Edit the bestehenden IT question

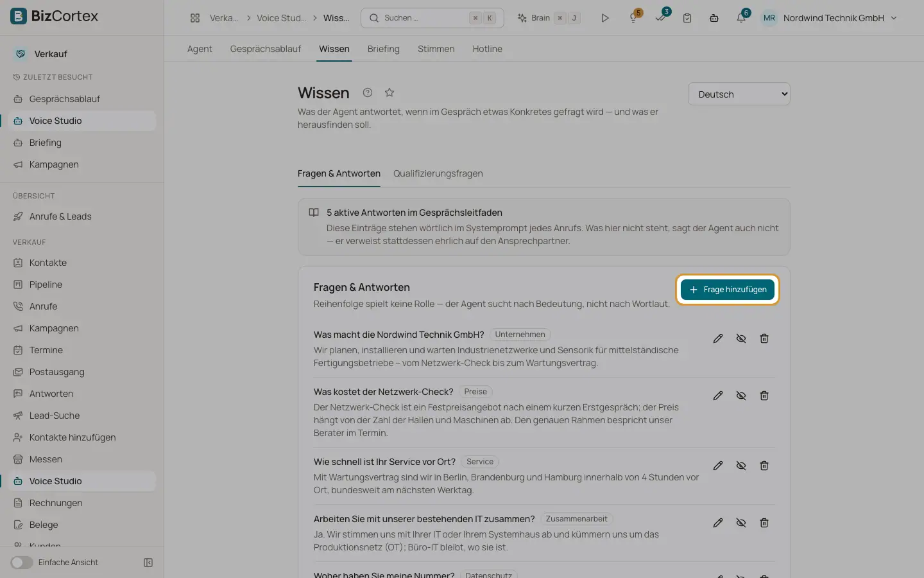(x=718, y=523)
